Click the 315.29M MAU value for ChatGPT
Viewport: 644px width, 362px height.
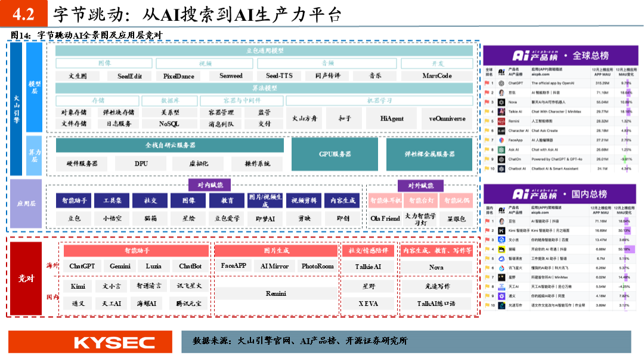(x=602, y=83)
